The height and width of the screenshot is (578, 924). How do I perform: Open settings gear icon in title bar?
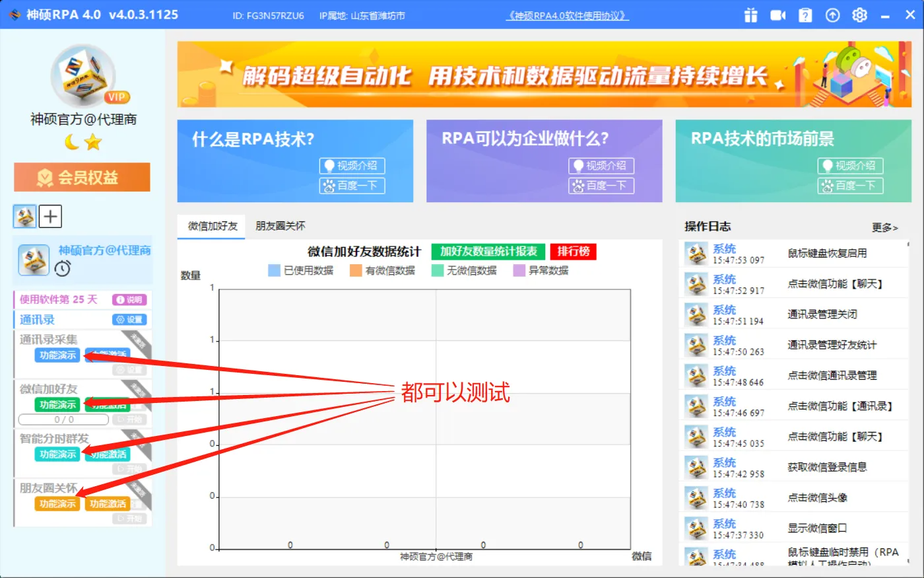coord(859,15)
